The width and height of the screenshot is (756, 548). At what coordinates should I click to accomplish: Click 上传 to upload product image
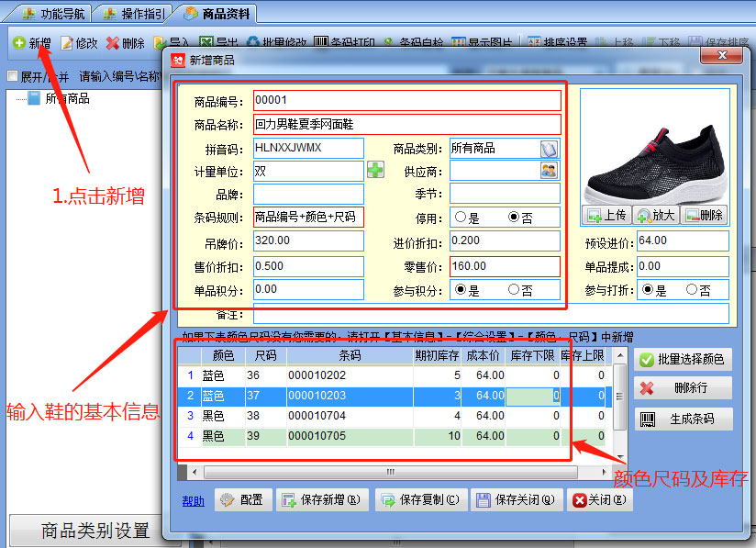(606, 216)
